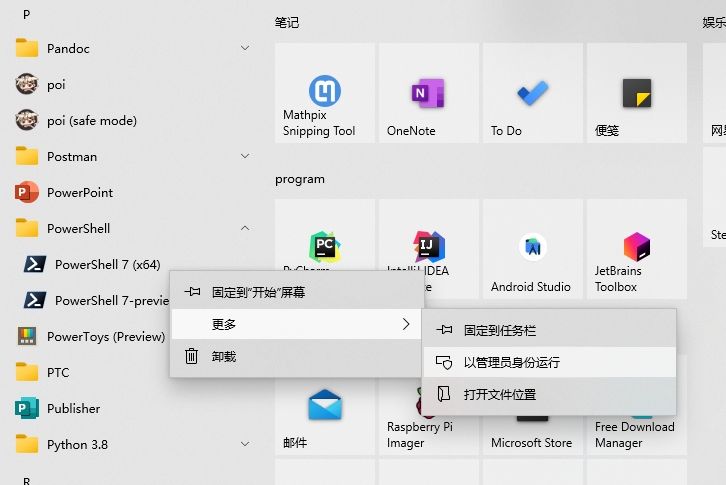
Task: Launch the Android Studio tile
Action: [x=532, y=249]
